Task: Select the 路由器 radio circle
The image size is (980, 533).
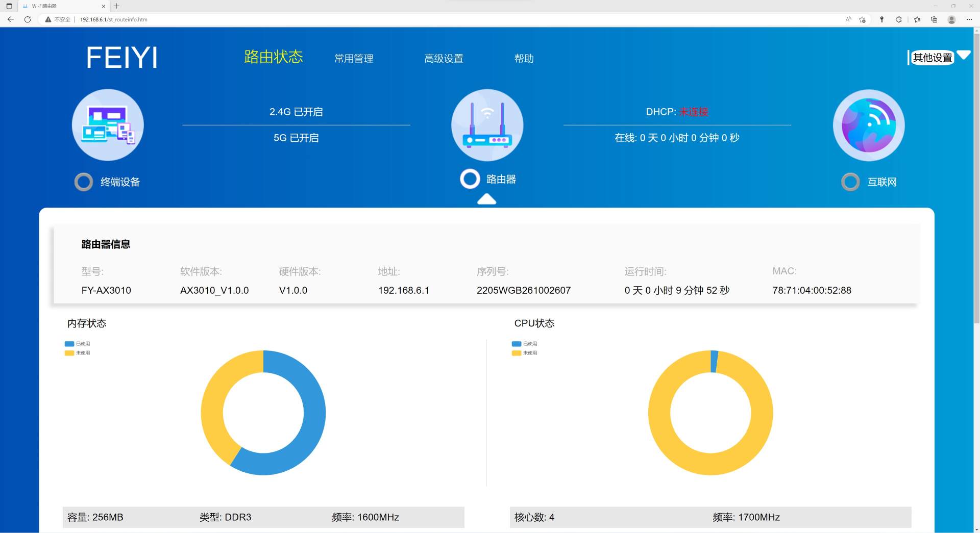Action: pos(470,179)
